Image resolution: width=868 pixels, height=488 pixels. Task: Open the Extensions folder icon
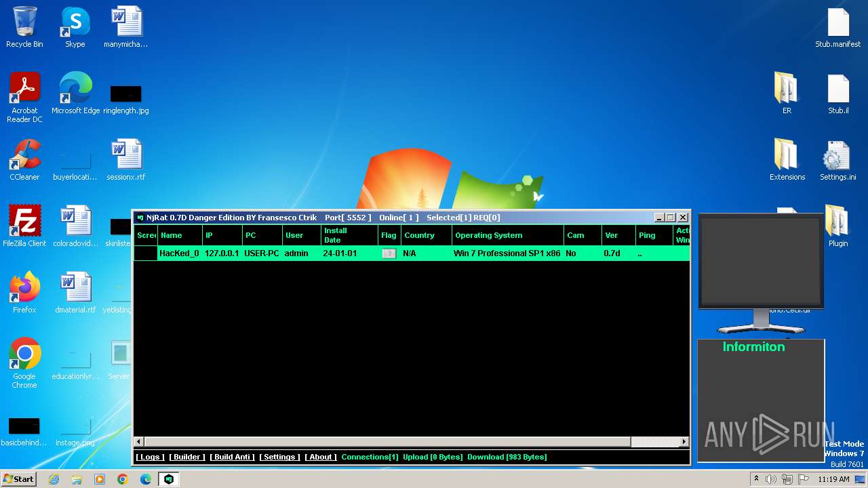pos(787,160)
